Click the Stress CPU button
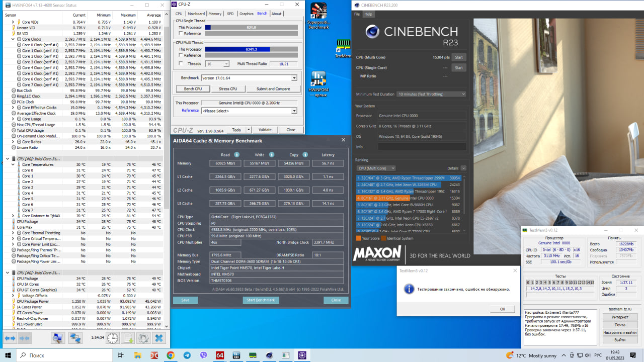 click(228, 89)
